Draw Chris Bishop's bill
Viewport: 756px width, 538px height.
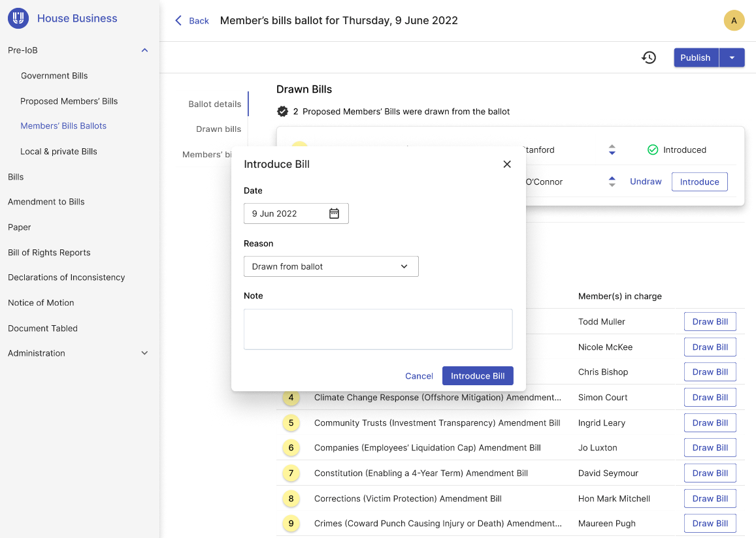pyautogui.click(x=710, y=372)
